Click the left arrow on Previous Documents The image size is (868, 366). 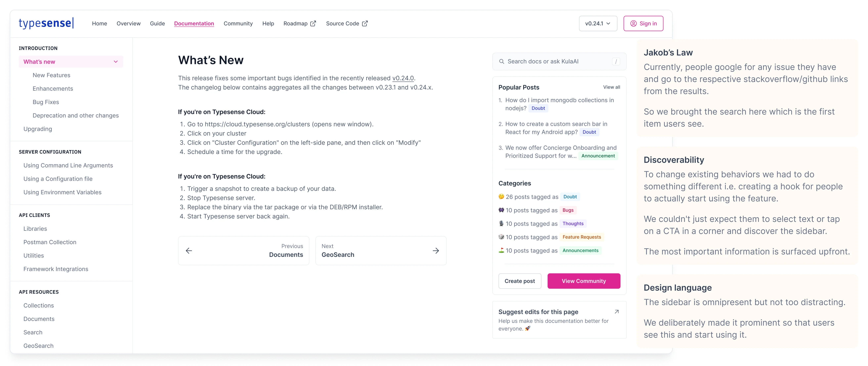[189, 250]
